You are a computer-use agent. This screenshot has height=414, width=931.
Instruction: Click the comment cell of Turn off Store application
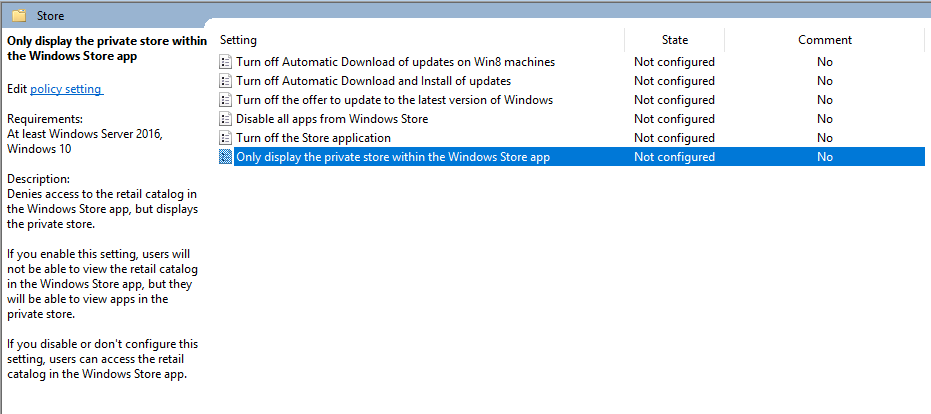824,138
